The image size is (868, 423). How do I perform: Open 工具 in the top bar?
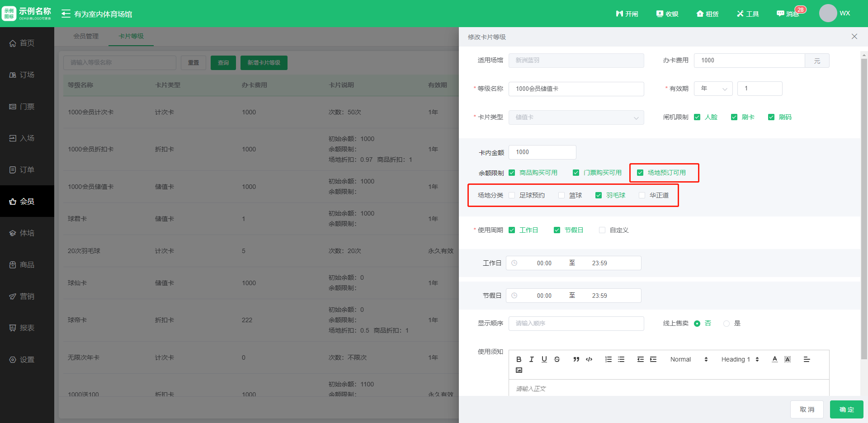pos(748,14)
